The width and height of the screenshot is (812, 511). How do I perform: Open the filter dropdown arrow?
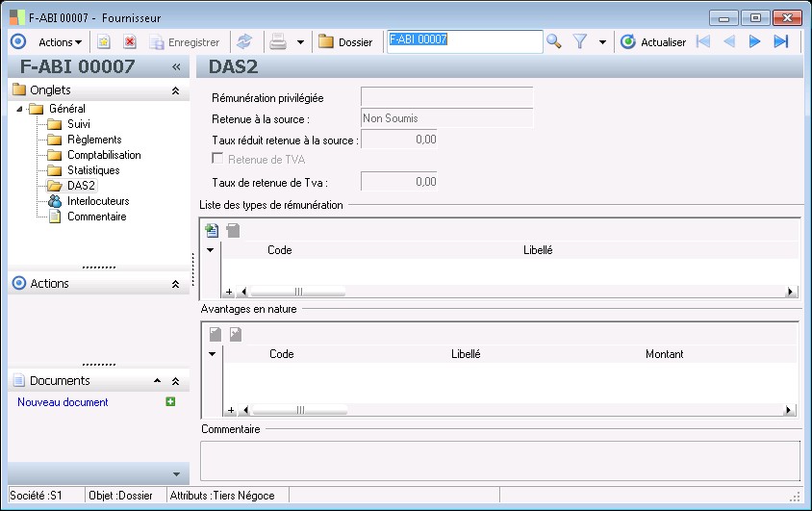coord(602,42)
